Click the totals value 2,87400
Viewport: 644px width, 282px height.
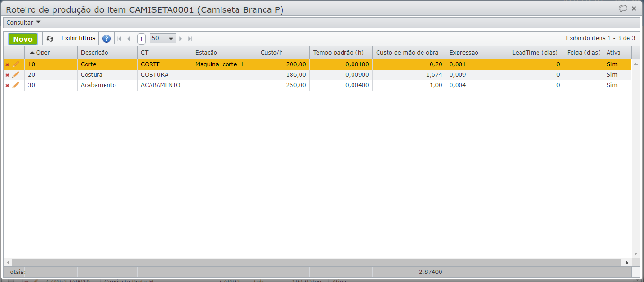(430, 272)
